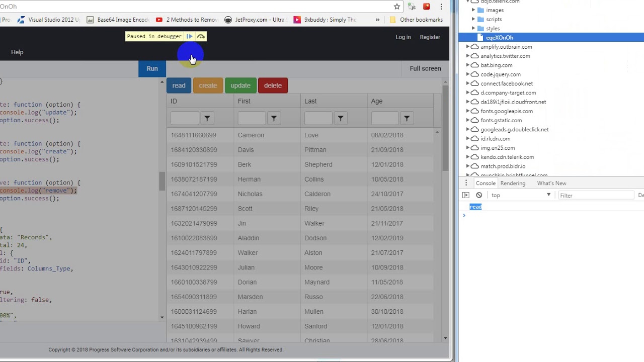Click grid vertical scrollbar thumb
Viewport: 644px width, 362px height.
pos(445,128)
